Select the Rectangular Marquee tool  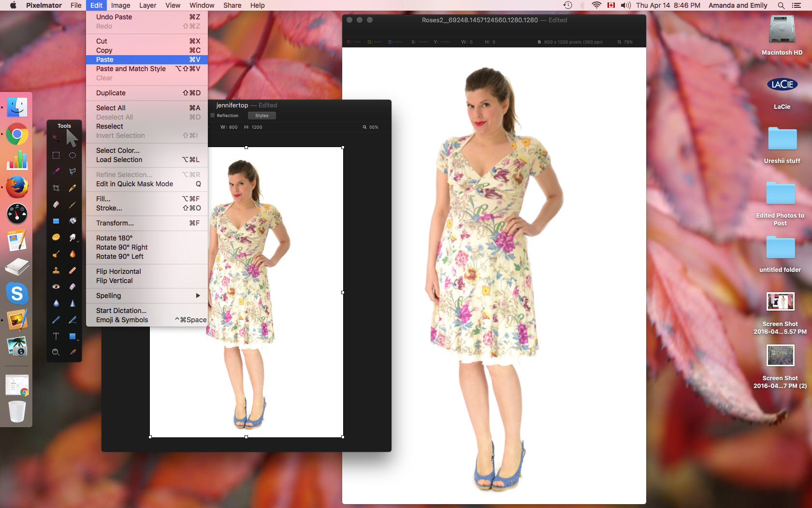pos(56,155)
